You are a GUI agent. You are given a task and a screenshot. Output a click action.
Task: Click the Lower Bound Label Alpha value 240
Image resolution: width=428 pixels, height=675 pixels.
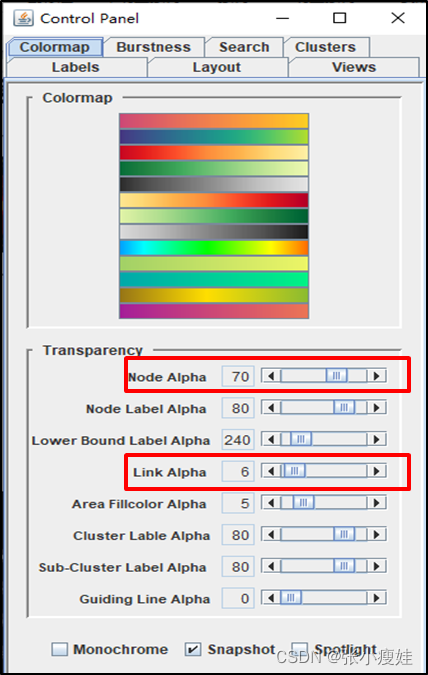click(238, 440)
